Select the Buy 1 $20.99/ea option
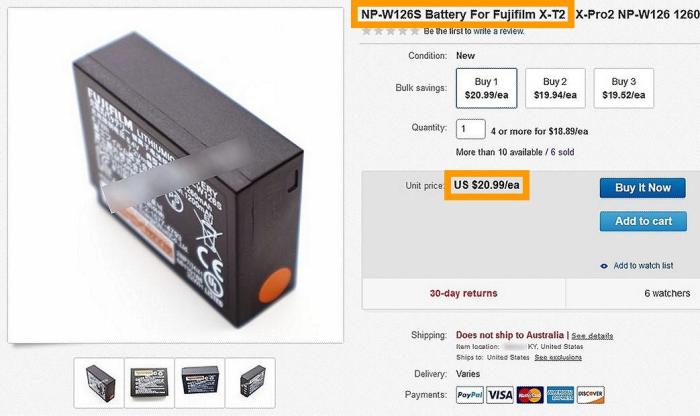This screenshot has height=416, width=700. [x=487, y=88]
